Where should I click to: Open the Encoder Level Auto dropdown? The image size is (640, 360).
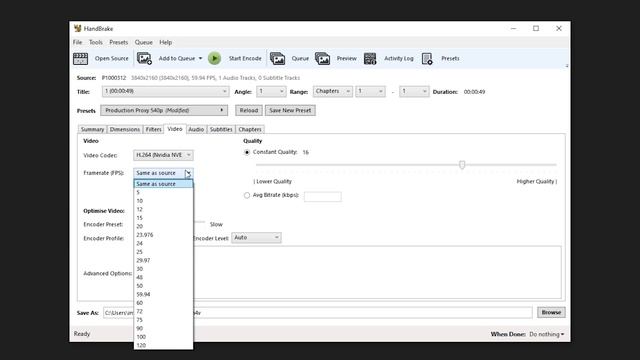point(256,238)
